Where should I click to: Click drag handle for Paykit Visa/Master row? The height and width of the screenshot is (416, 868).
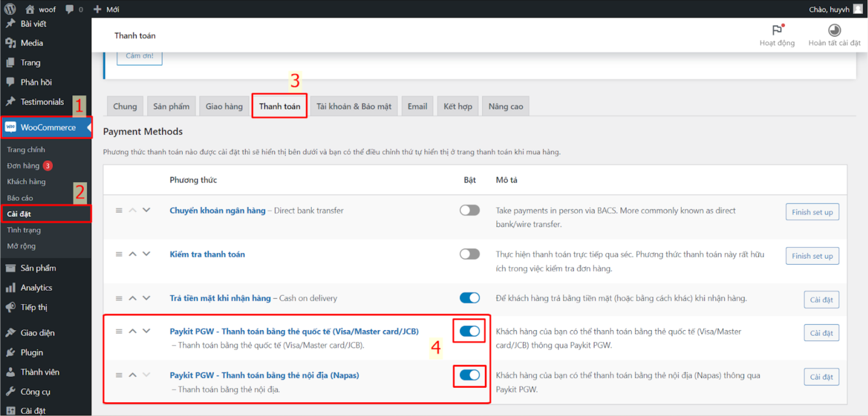119,331
